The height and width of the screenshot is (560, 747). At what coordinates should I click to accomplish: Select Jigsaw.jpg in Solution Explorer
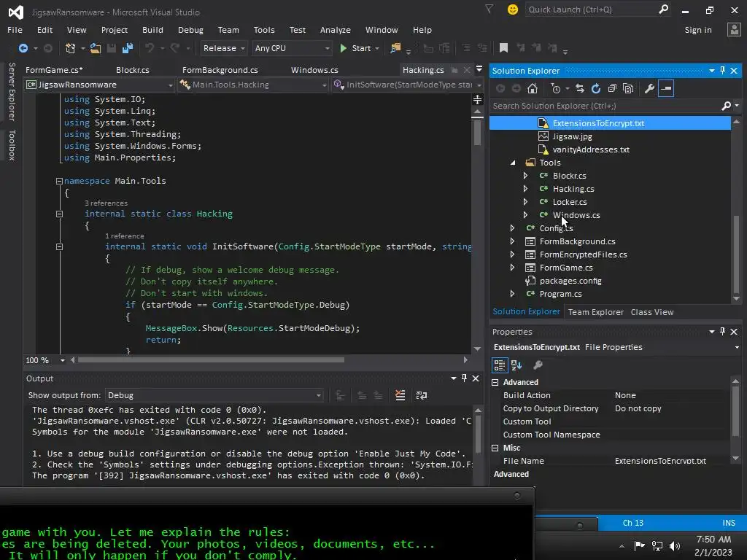pyautogui.click(x=572, y=136)
